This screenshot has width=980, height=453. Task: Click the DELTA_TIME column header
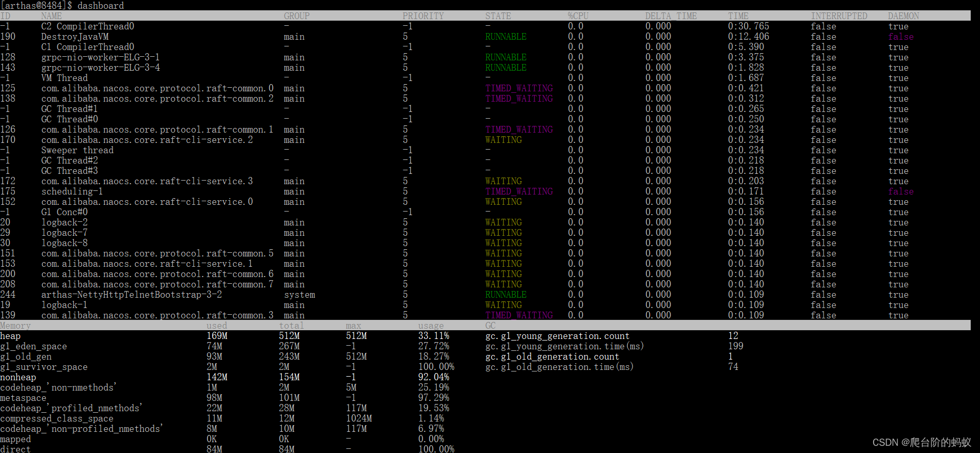click(x=671, y=16)
